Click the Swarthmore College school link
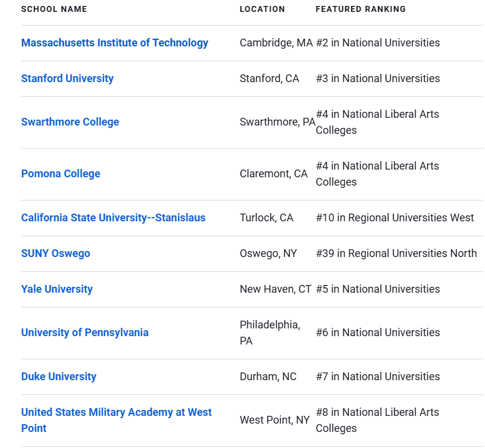This screenshot has width=485, height=448. pyautogui.click(x=70, y=122)
